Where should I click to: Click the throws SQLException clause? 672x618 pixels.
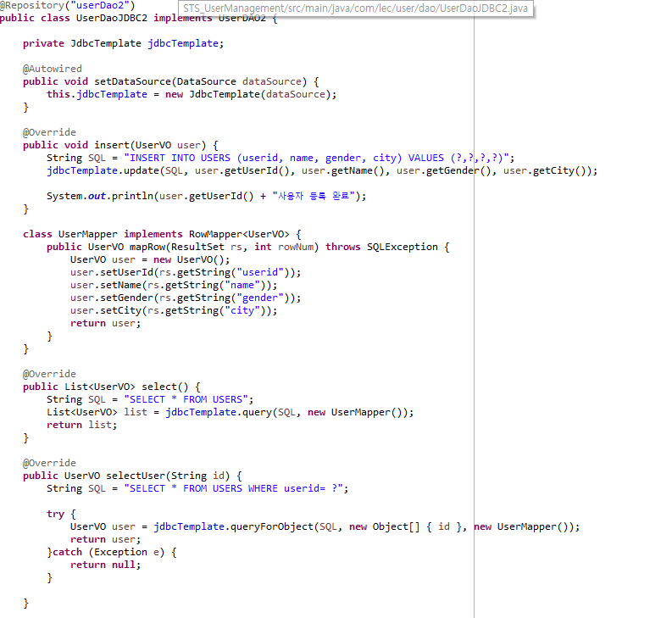(381, 247)
